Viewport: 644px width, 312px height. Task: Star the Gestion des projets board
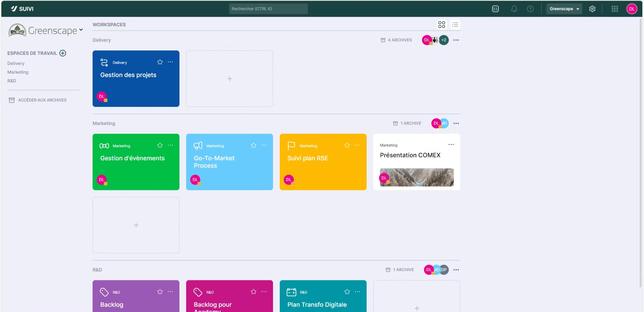(160, 62)
